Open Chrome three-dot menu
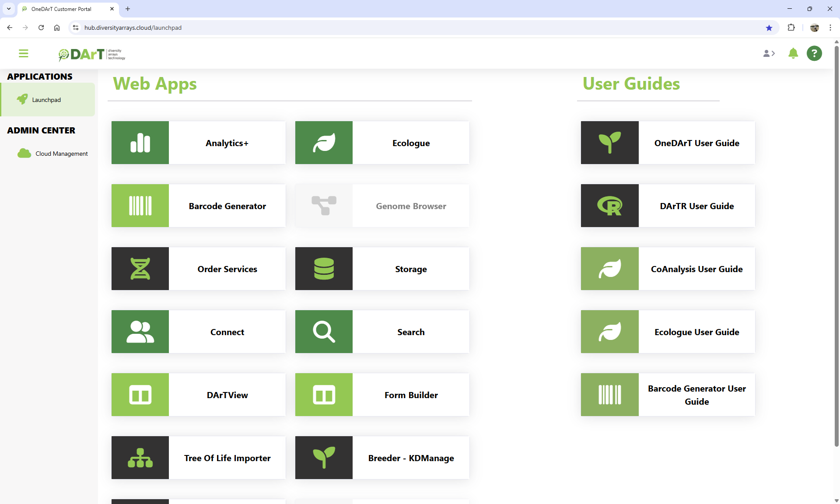The width and height of the screenshot is (840, 504). (830, 28)
